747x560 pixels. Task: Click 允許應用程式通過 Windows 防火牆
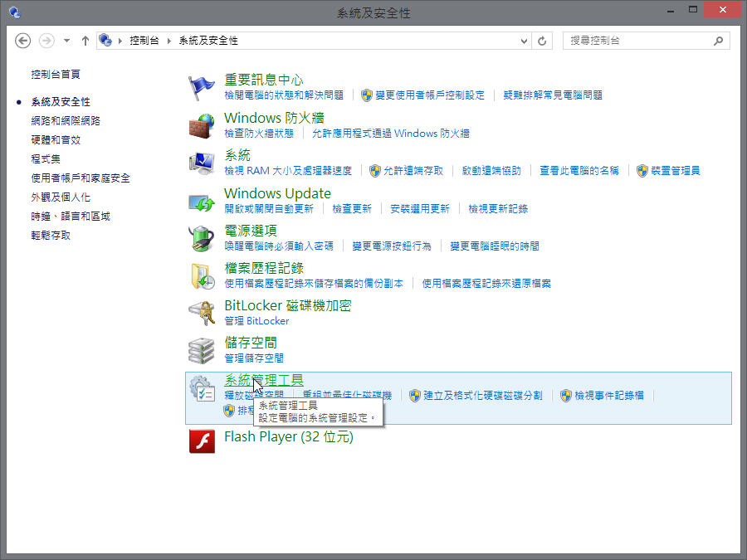(391, 134)
